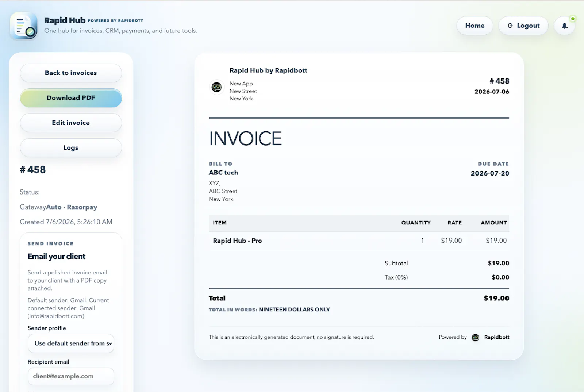Image resolution: width=584 pixels, height=392 pixels.
Task: Click the electronically generated document note
Action: [x=291, y=337]
